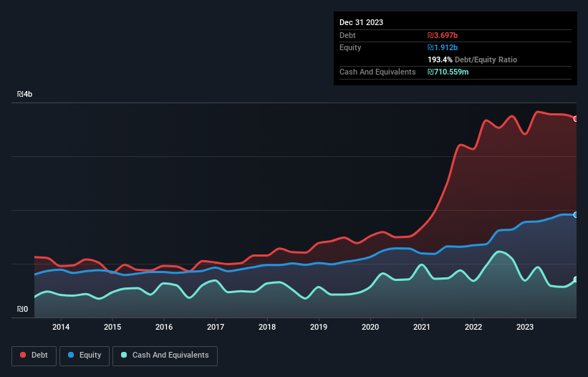Image resolution: width=588 pixels, height=377 pixels.
Task: Click the ₪0 y-axis label
Action: 22,309
